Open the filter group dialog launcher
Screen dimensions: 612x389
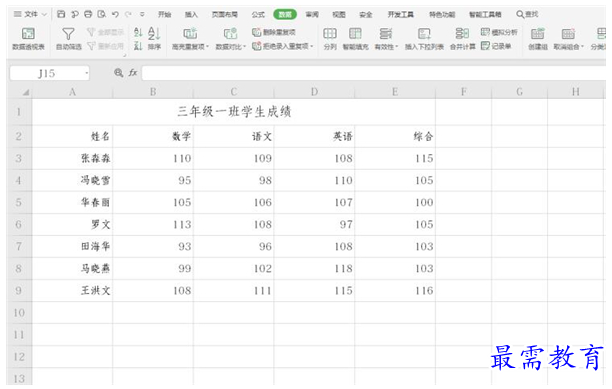pos(125,55)
